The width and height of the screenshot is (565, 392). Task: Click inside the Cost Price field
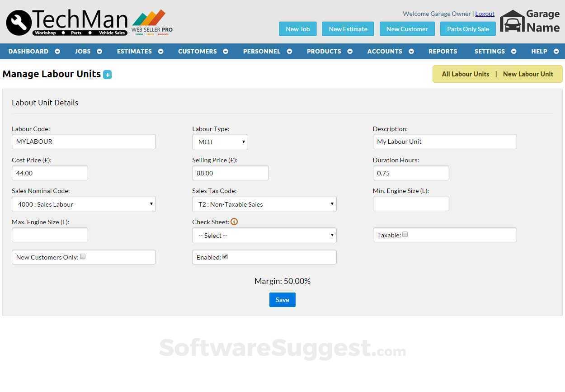[x=50, y=173]
